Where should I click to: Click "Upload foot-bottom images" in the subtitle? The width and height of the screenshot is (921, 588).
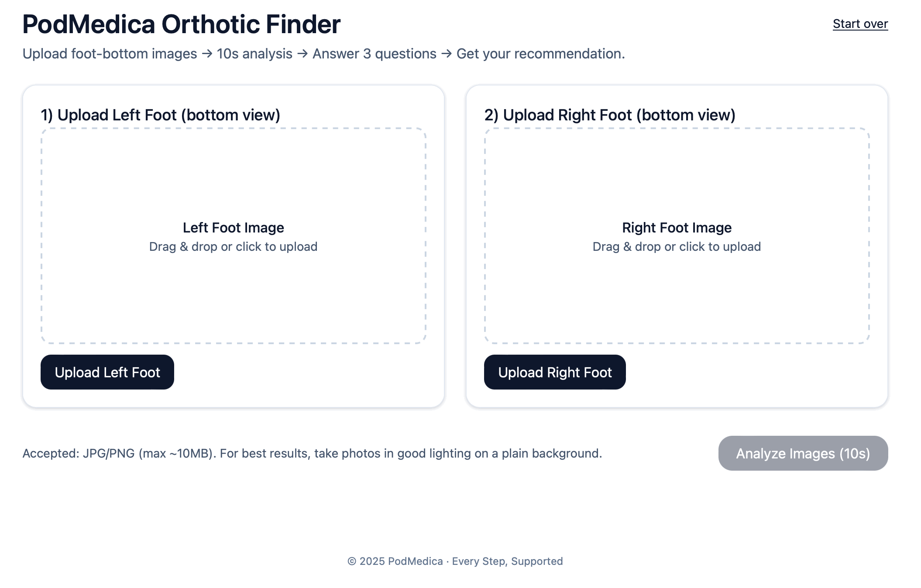pos(110,54)
